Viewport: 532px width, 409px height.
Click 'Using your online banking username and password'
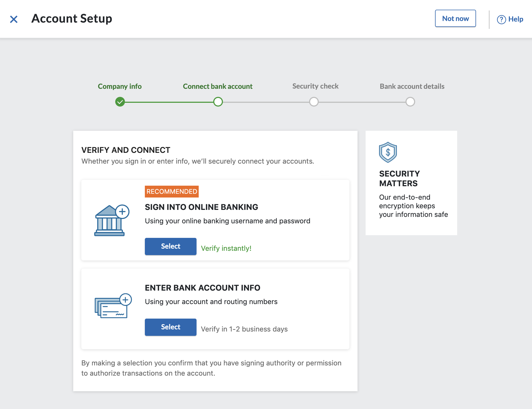tap(227, 221)
